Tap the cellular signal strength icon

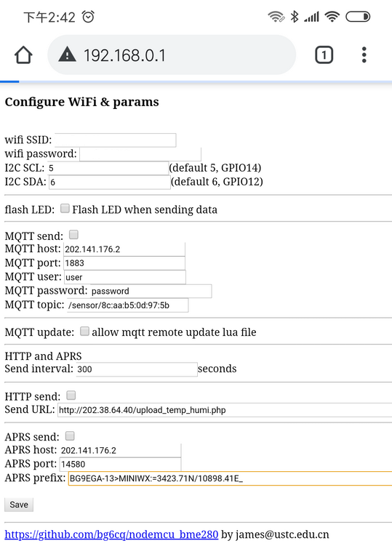(x=311, y=17)
